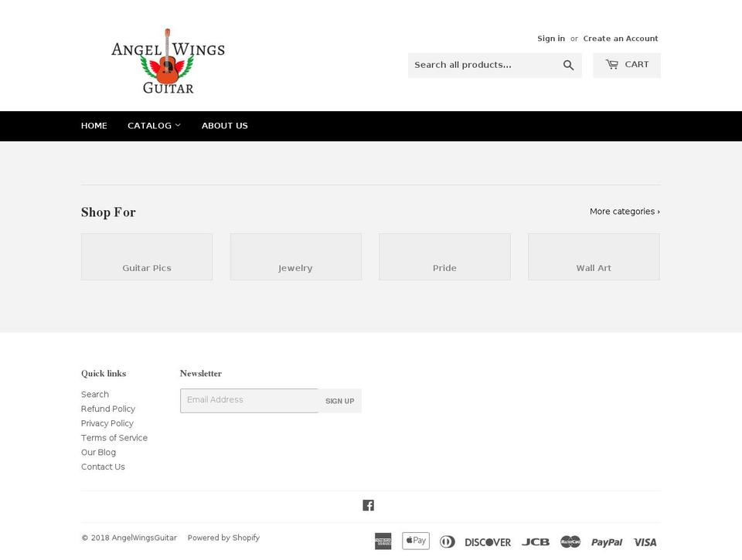
Task: Focus the newsletter Email Address field
Action: [x=250, y=401]
